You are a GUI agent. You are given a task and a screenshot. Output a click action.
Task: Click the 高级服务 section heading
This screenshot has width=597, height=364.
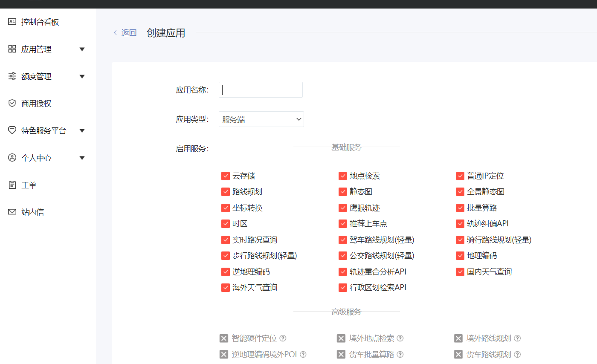pos(346,312)
